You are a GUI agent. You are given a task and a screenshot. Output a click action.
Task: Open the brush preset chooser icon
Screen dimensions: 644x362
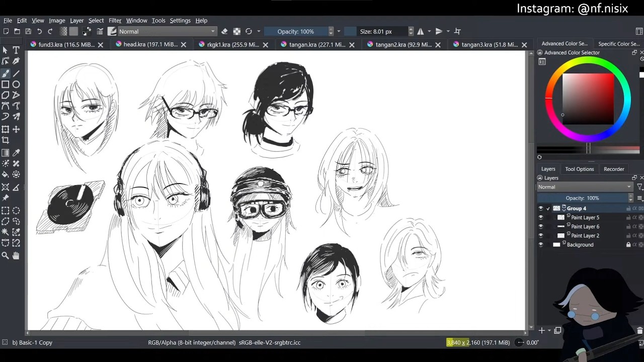point(112,31)
